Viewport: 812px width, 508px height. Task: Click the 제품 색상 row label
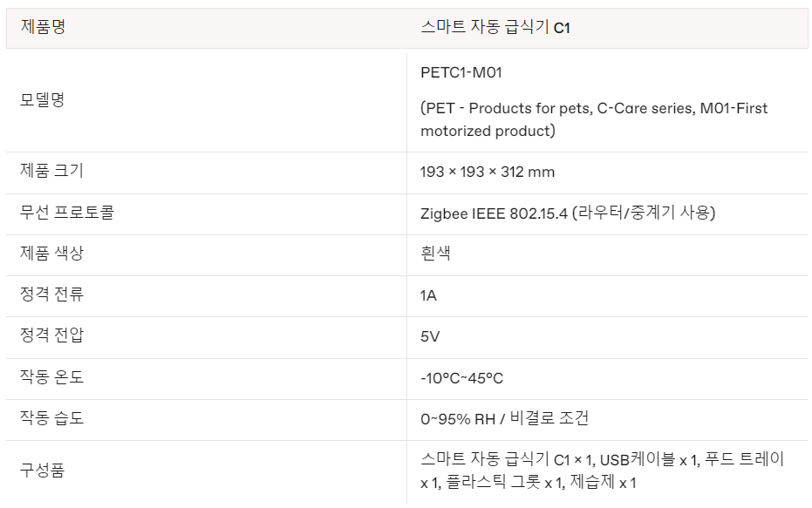(x=51, y=253)
